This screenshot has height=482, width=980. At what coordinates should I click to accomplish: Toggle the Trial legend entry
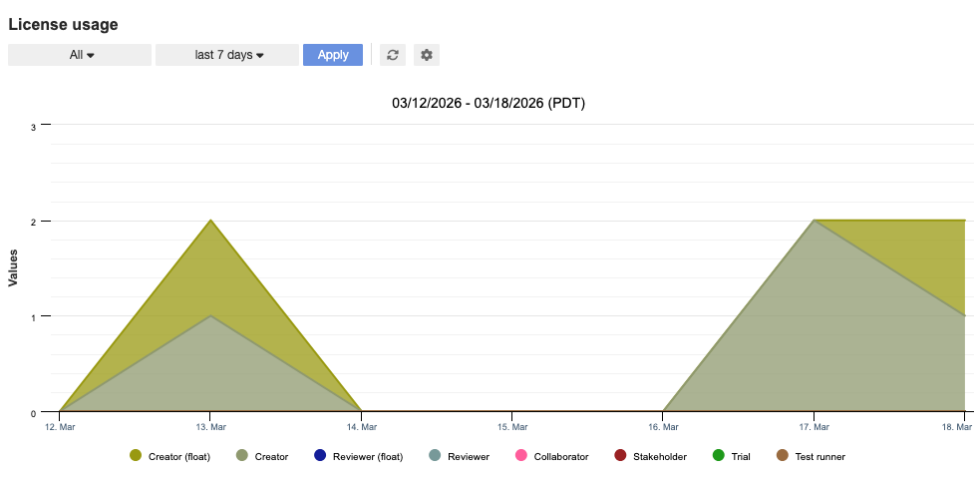click(731, 456)
